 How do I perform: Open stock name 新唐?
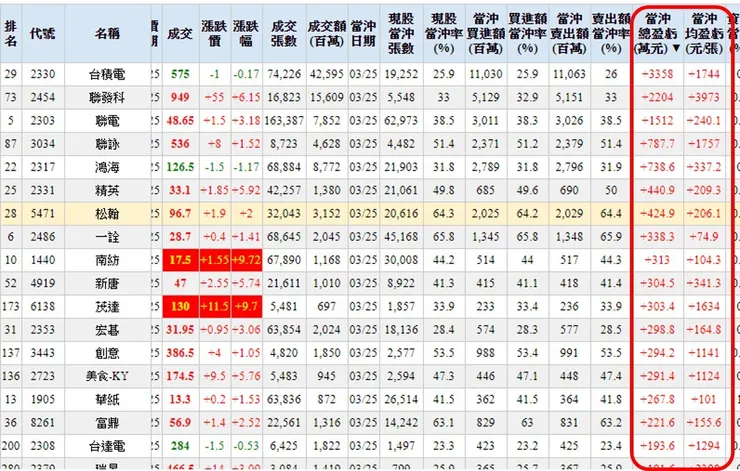[x=107, y=283]
